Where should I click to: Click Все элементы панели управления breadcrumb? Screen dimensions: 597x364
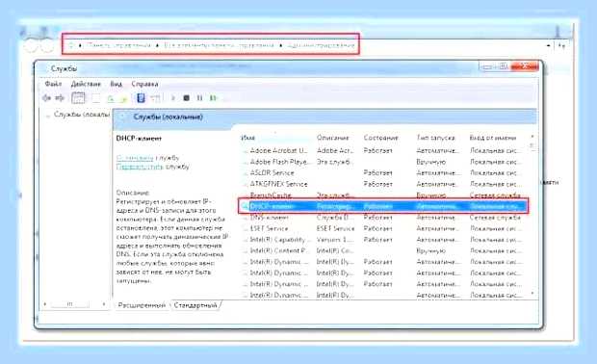[x=219, y=45]
